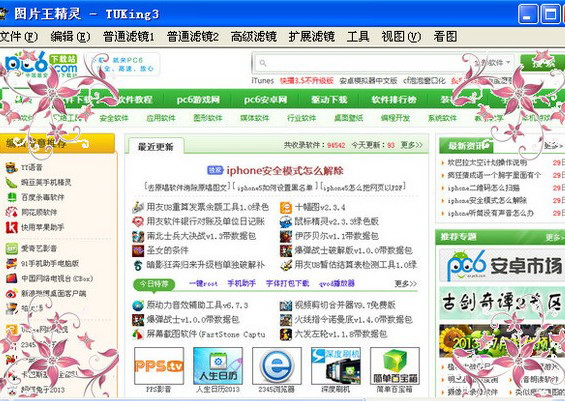The image size is (565, 401).
Task: Go to the pc6游戏网 nav tab
Action: pos(198,99)
